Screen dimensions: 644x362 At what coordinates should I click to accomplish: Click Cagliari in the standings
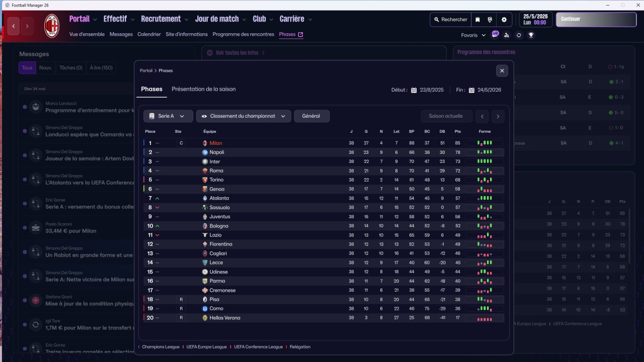point(218,253)
